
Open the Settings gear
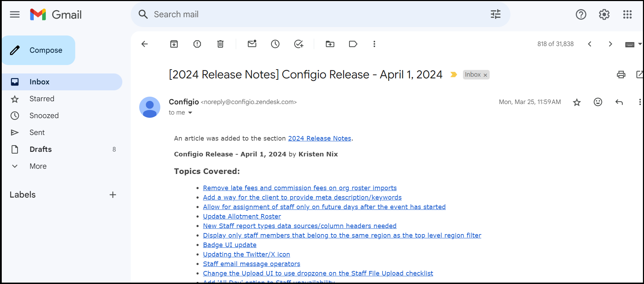(x=604, y=14)
